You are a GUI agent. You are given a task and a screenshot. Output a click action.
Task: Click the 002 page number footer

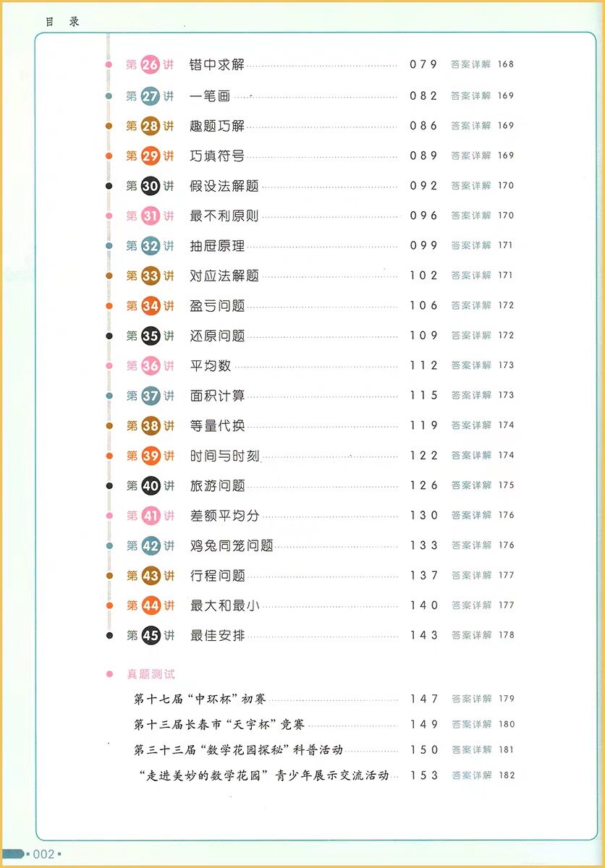click(44, 854)
